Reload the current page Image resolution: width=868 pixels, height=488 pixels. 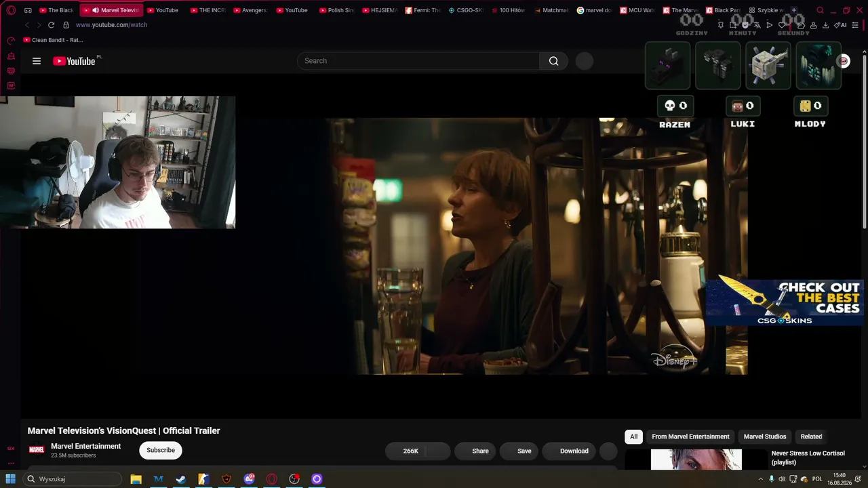[51, 25]
